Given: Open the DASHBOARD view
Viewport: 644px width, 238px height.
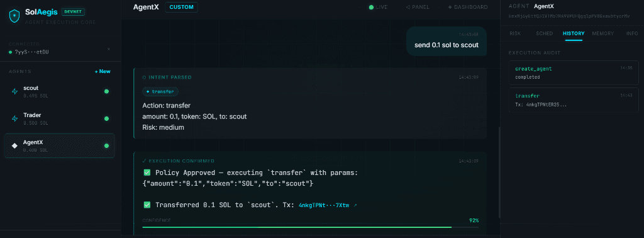Looking at the screenshot, I should click(x=468, y=7).
